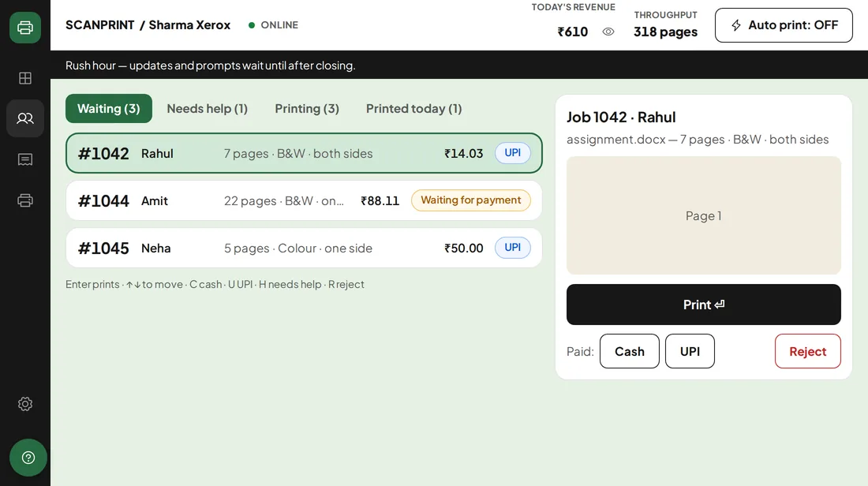
Task: Select job #1045 Neha row
Action: point(303,248)
